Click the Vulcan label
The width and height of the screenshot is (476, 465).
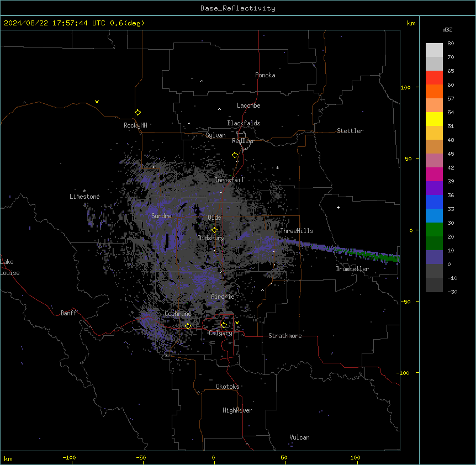[x=299, y=437]
